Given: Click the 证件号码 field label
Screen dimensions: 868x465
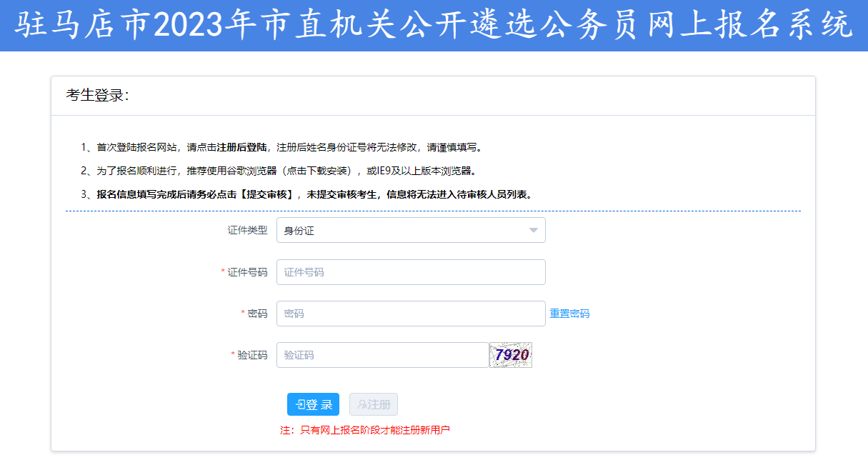Looking at the screenshot, I should tap(247, 272).
